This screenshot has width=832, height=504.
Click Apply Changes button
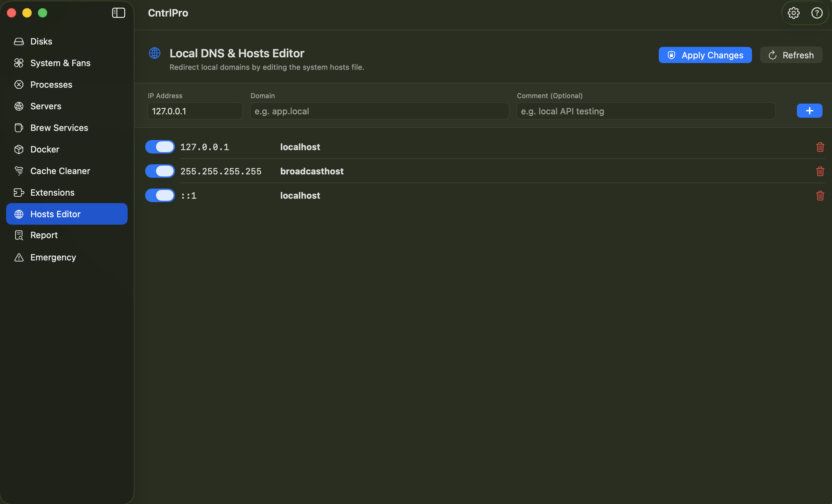click(x=705, y=55)
